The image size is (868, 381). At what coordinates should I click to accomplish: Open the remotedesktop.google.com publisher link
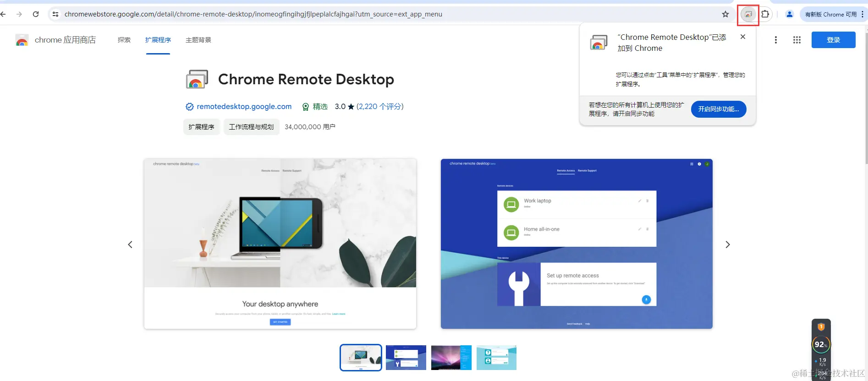click(244, 106)
